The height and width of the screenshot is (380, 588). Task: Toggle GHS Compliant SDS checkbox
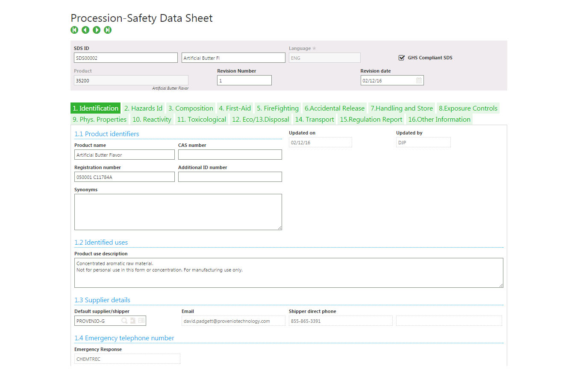click(x=401, y=58)
